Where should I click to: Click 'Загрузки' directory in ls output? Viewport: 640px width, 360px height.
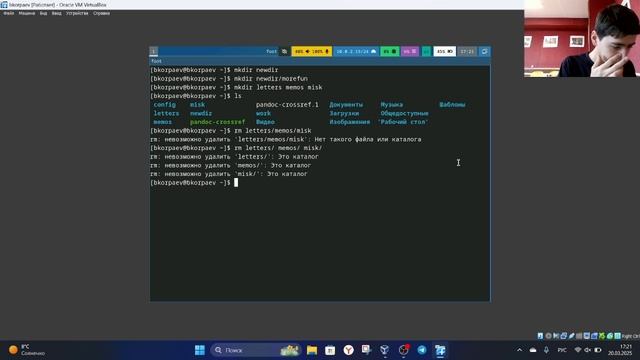[x=344, y=113]
